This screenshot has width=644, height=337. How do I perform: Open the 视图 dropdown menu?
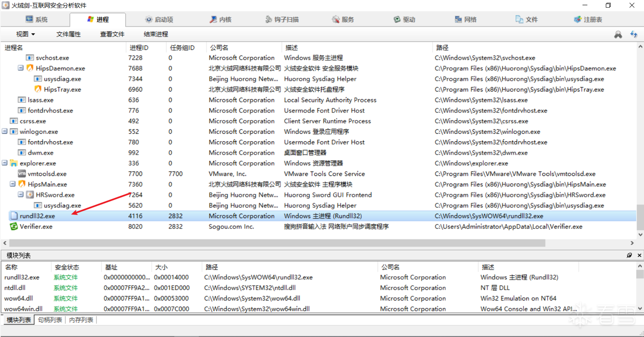pyautogui.click(x=25, y=34)
